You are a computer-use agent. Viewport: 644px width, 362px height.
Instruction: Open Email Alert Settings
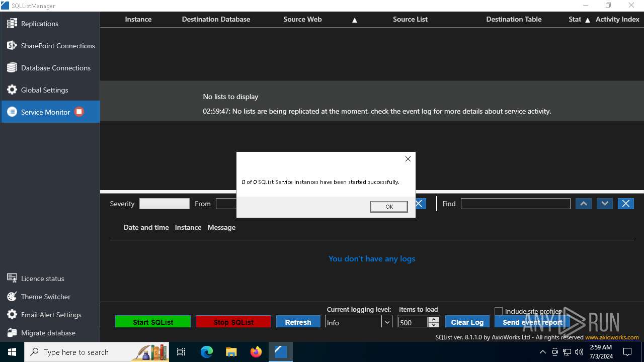(x=50, y=315)
